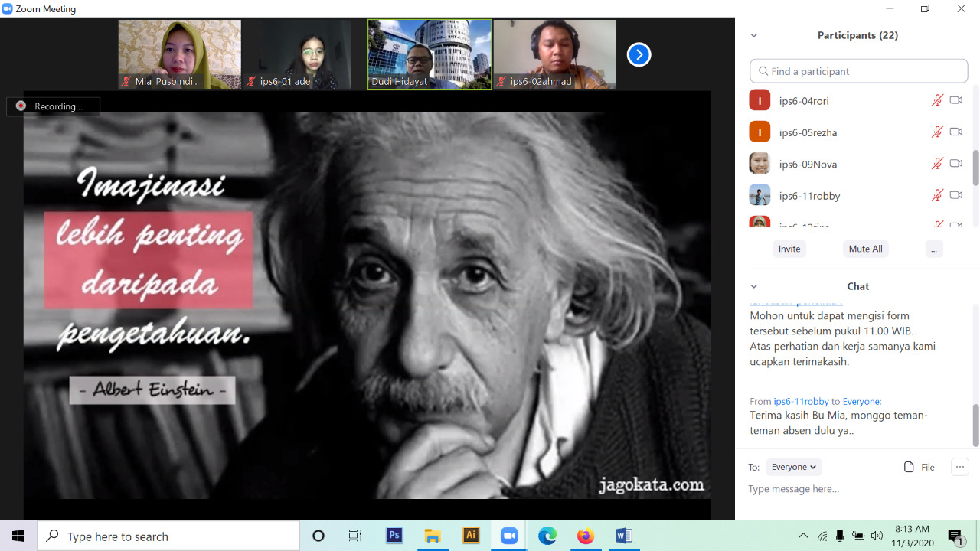
Task: Toggle video camera for ips6-05rezha
Action: pos(955,132)
